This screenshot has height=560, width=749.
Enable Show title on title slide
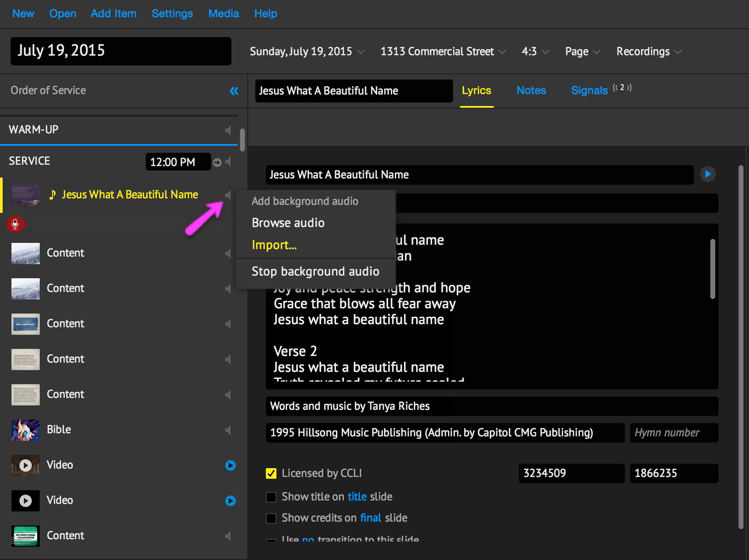(x=271, y=497)
